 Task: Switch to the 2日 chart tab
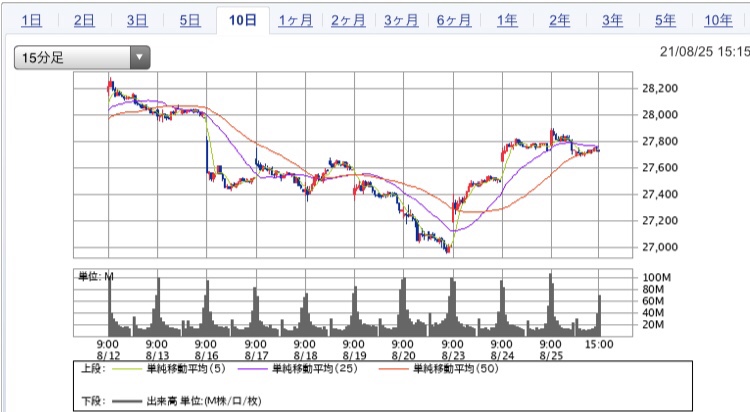84,21
